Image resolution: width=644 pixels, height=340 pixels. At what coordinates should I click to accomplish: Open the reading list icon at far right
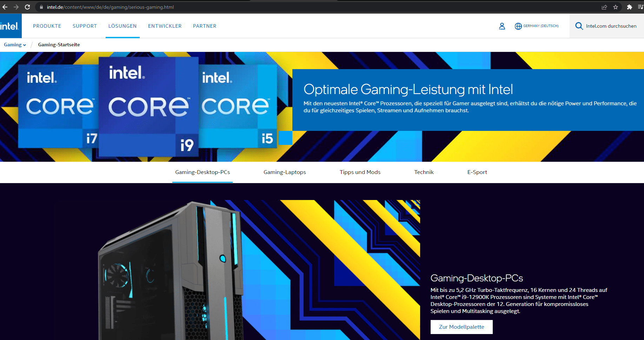pos(640,7)
